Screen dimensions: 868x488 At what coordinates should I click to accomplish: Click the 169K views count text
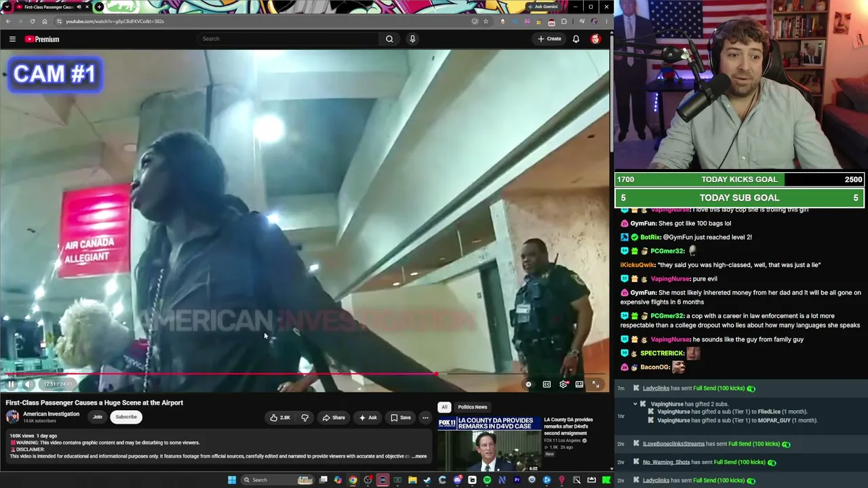click(22, 436)
